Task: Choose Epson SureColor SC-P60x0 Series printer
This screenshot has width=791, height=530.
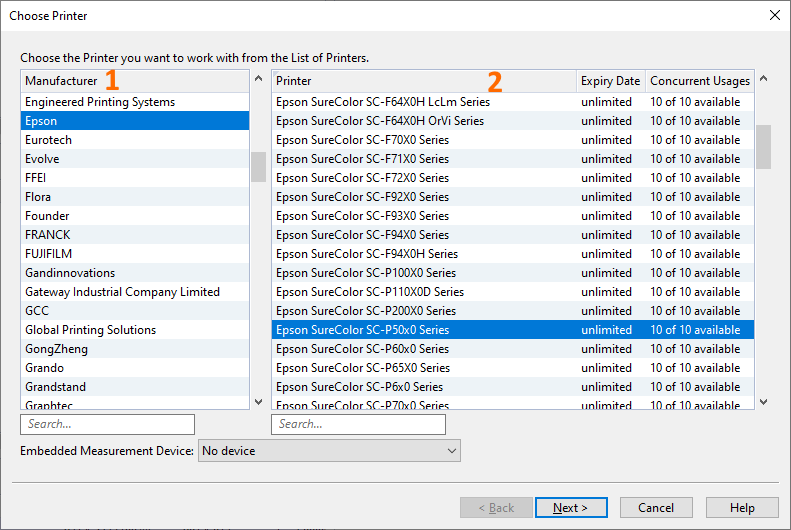Action: (x=362, y=349)
